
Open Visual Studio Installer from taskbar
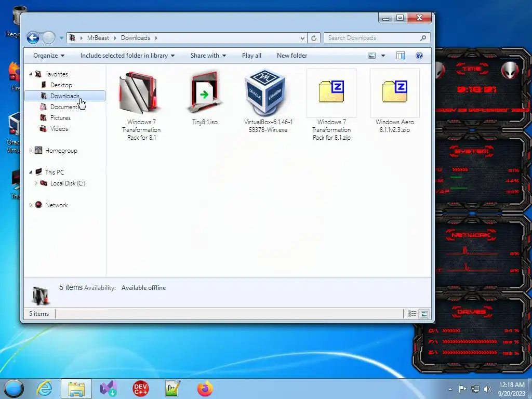point(109,389)
